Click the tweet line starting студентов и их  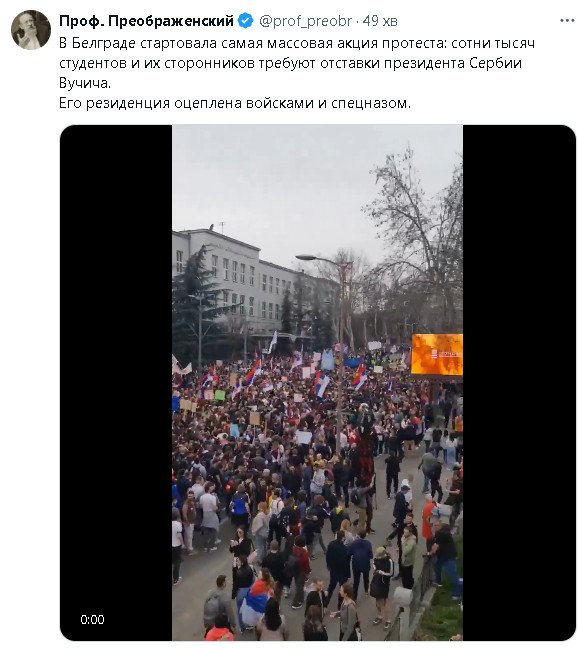pos(290,63)
